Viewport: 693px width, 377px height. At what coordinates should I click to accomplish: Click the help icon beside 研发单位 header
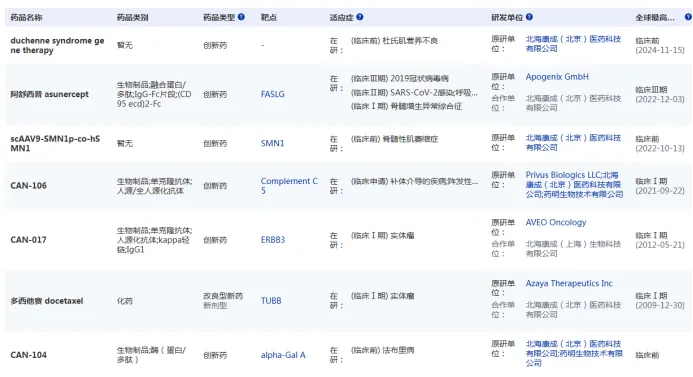(x=529, y=17)
